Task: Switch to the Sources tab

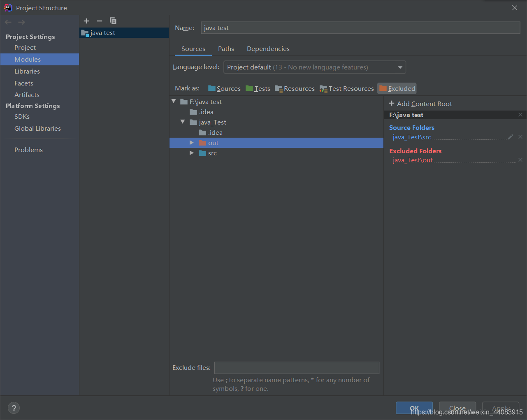Action: [x=193, y=48]
